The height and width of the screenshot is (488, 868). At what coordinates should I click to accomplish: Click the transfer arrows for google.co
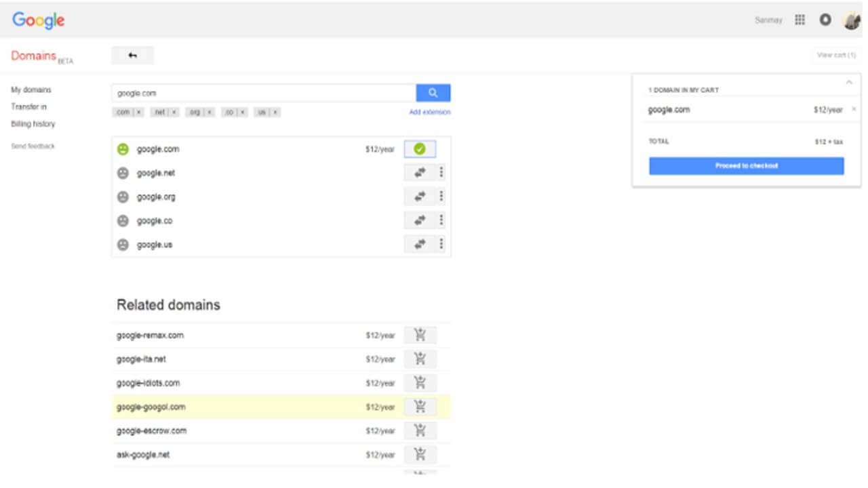420,220
